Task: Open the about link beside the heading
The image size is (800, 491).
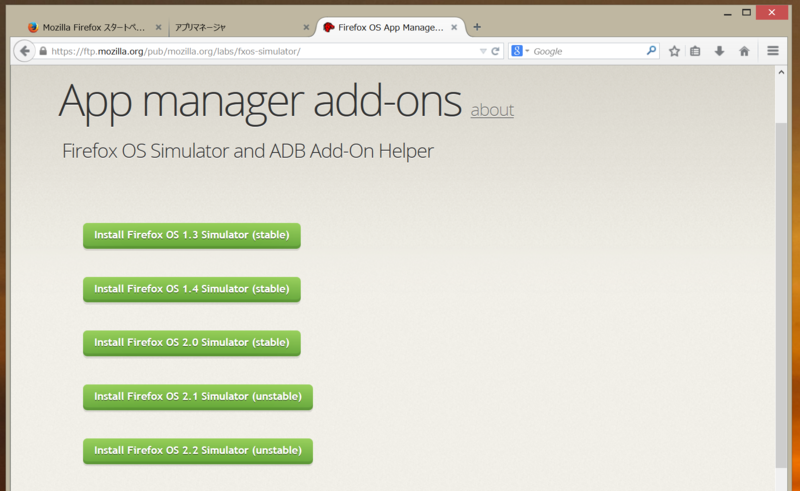Action: (492, 110)
